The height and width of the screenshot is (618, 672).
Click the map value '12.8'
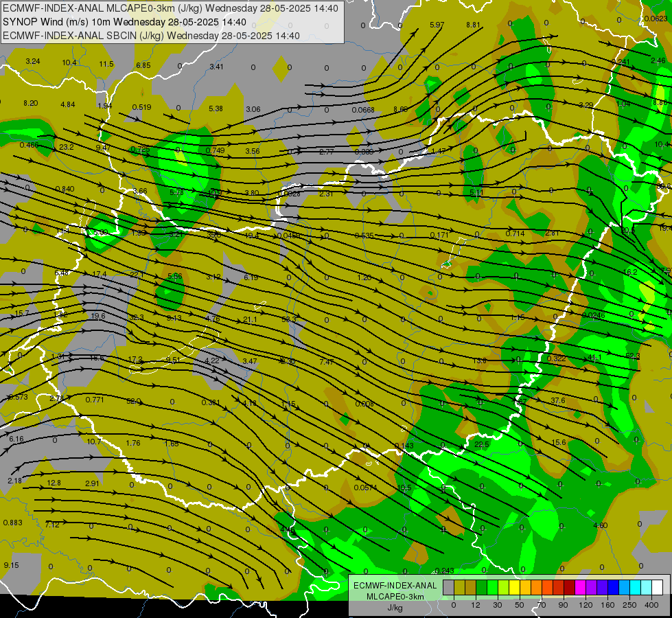[x=54, y=483]
